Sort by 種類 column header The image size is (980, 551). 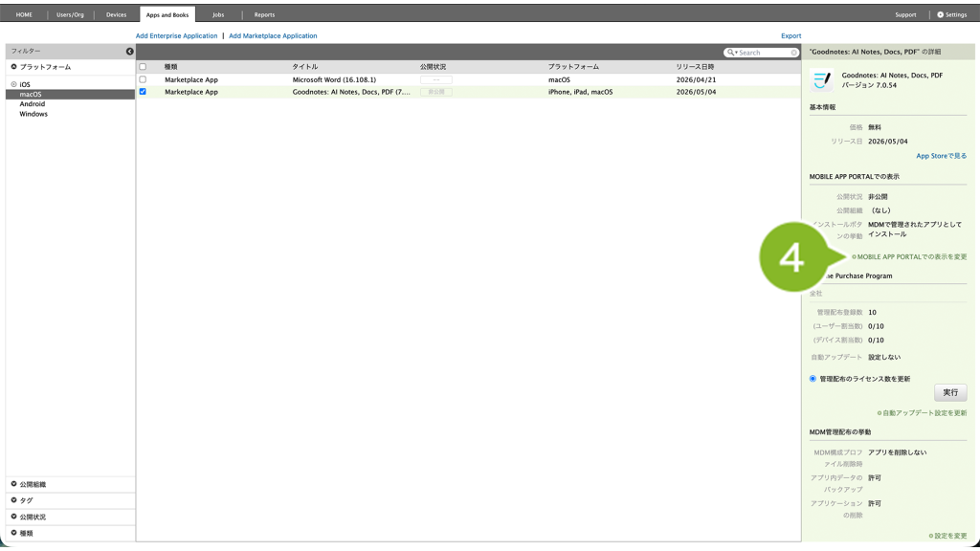click(170, 67)
